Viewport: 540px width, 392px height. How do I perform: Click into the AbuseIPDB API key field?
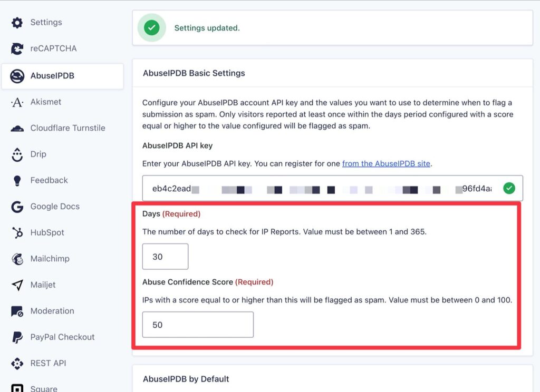pyautogui.click(x=332, y=188)
